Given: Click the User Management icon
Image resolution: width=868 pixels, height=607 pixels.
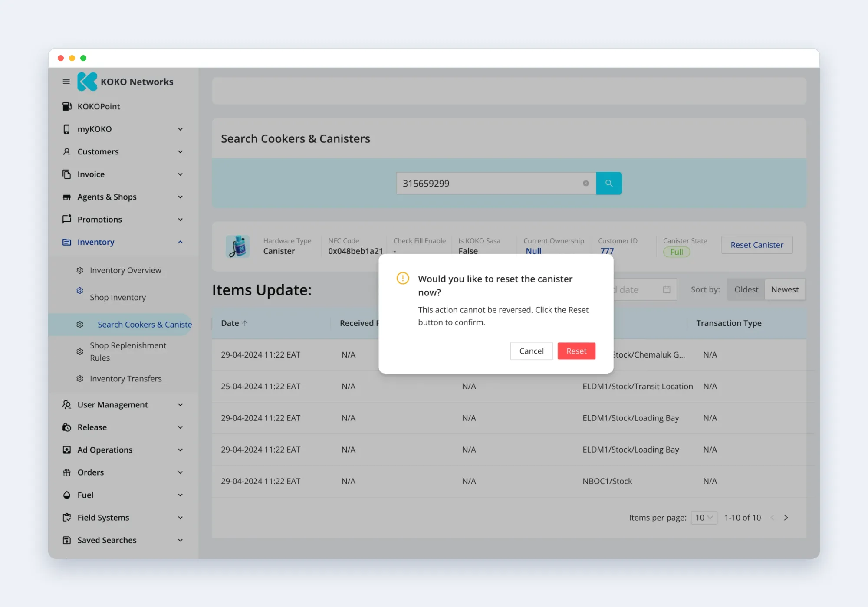Looking at the screenshot, I should coord(66,404).
